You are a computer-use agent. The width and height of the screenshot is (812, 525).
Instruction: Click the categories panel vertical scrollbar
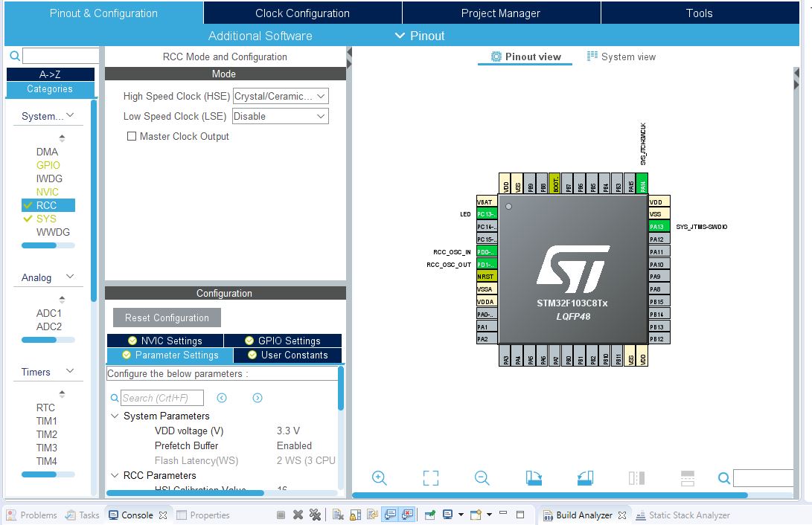coord(94,201)
